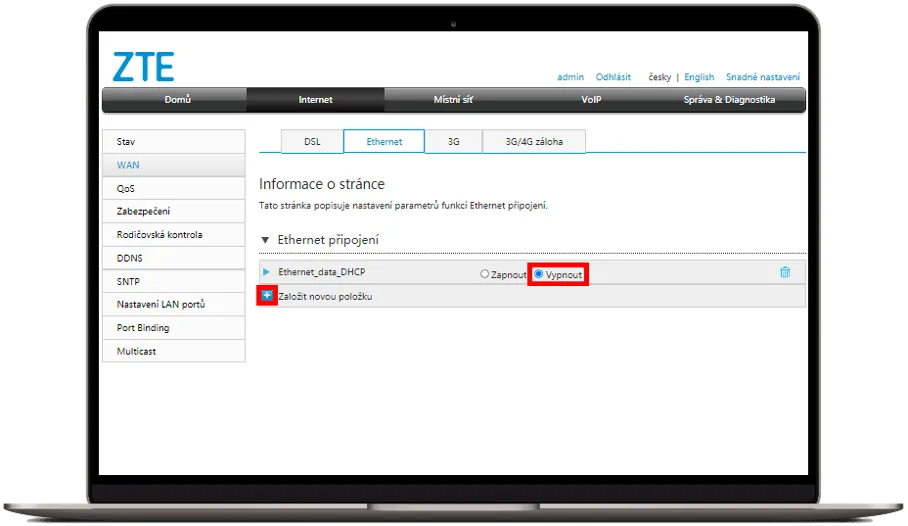Select the Vypnout radio button

(539, 274)
